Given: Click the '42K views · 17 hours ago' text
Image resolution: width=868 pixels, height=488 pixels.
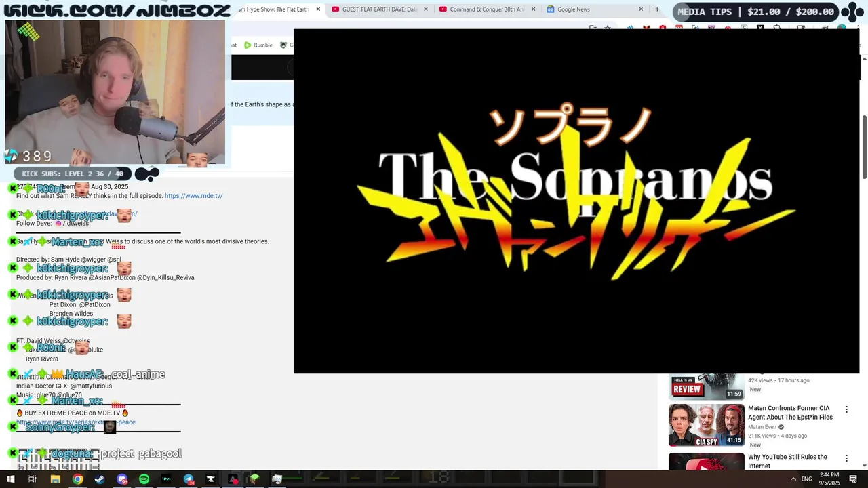Looking at the screenshot, I should point(778,380).
